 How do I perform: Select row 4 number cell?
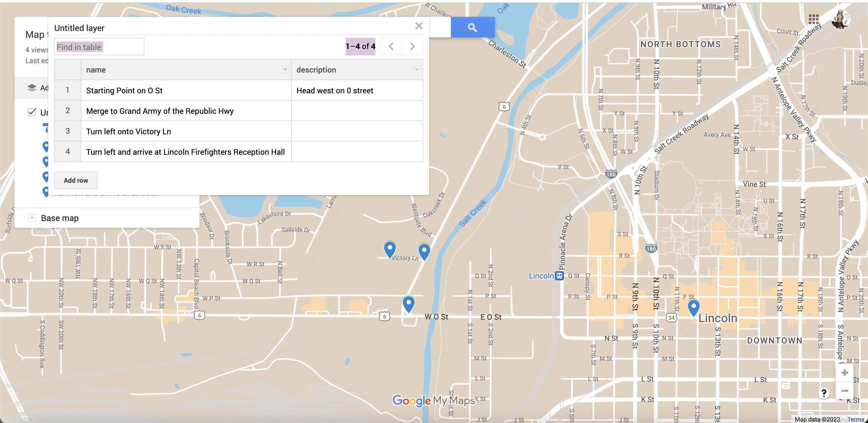click(68, 152)
